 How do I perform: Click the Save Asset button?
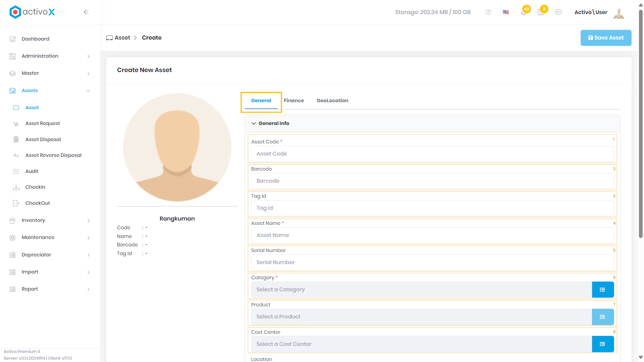[x=606, y=38]
